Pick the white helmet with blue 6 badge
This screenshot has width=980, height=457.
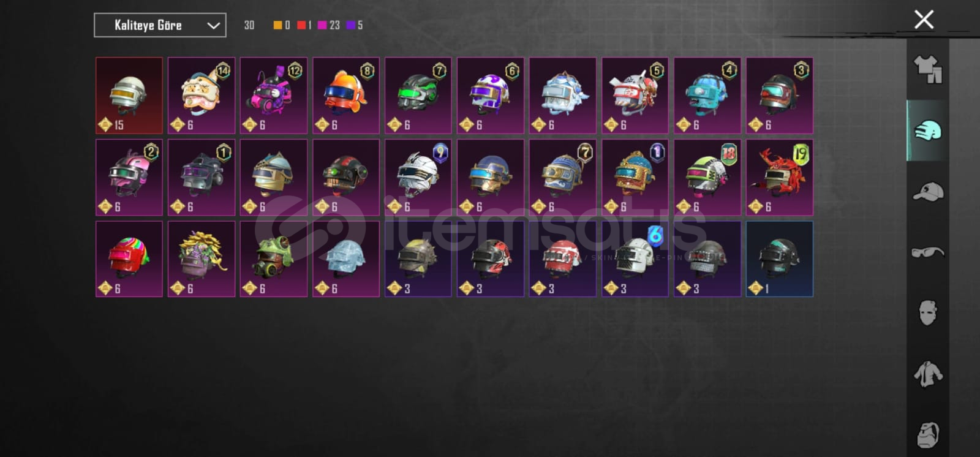635,259
